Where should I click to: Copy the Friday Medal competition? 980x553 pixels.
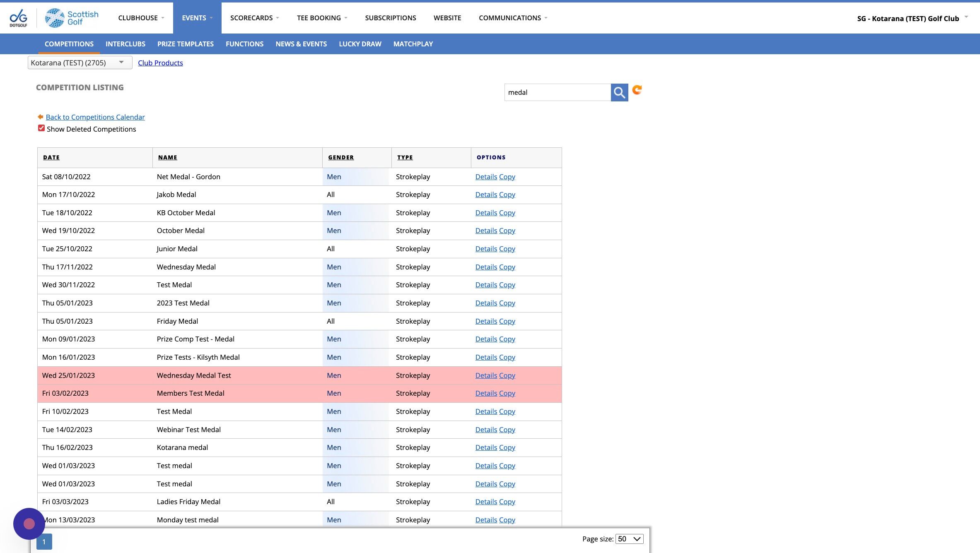pyautogui.click(x=507, y=321)
